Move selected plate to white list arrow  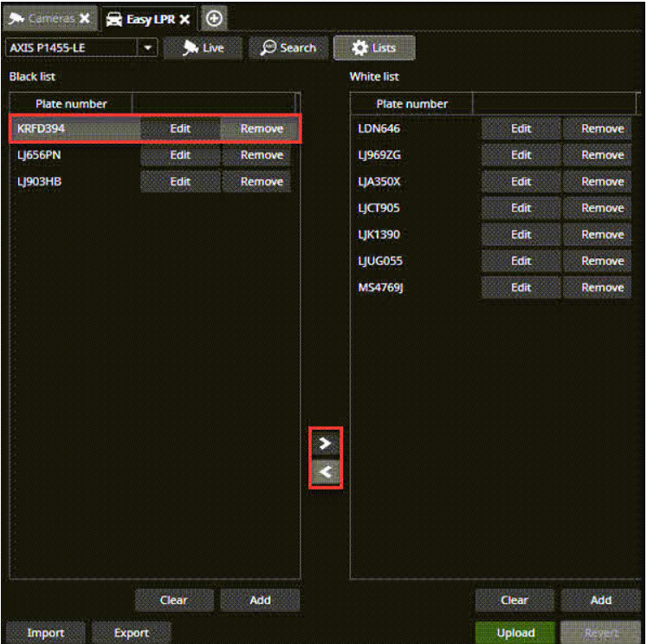(x=326, y=444)
